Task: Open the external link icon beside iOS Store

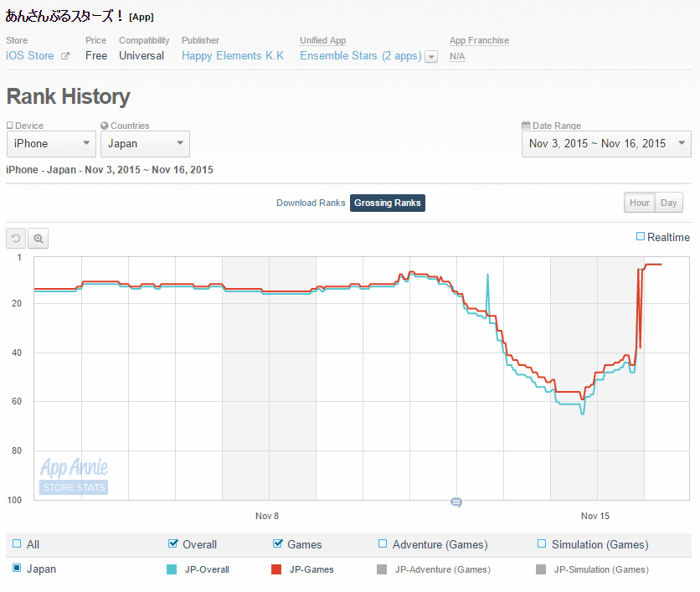Action: pyautogui.click(x=65, y=56)
